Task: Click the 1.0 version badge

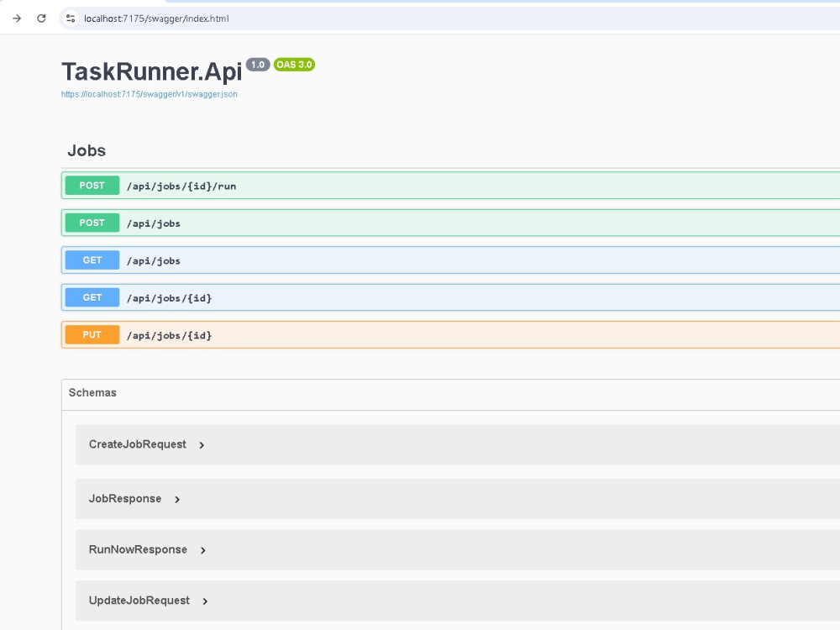Action: click(258, 65)
